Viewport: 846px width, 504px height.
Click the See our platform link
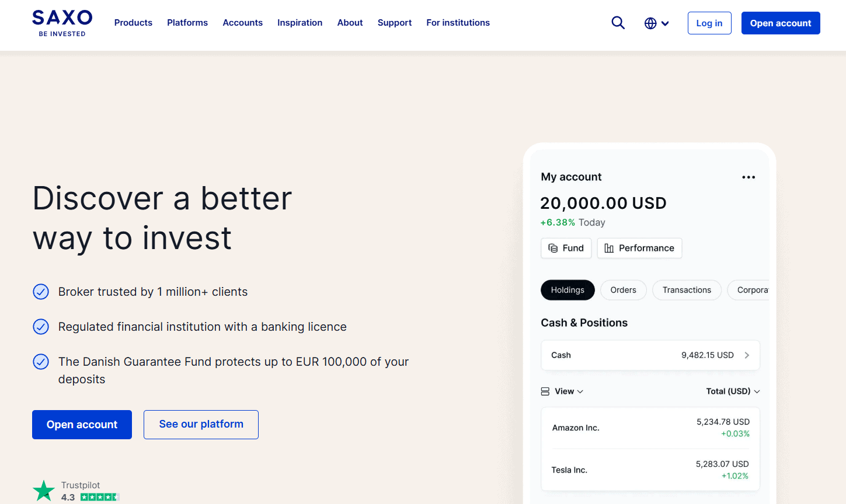coord(201,425)
